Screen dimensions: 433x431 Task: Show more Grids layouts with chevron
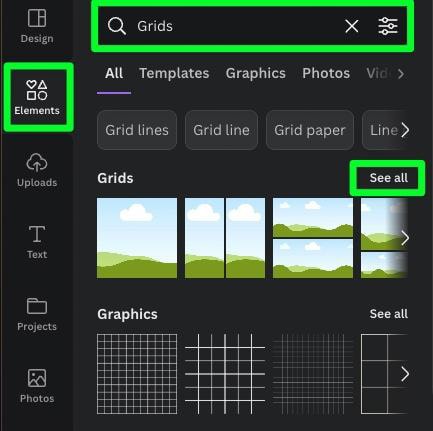click(405, 238)
